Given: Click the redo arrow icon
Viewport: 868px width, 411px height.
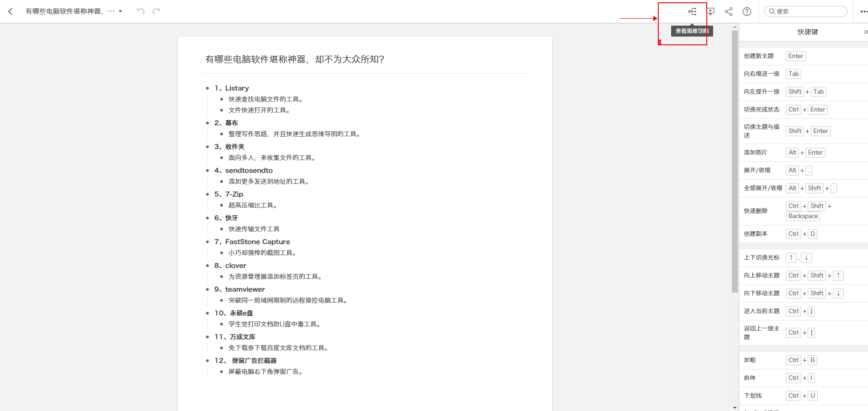Looking at the screenshot, I should pos(156,11).
